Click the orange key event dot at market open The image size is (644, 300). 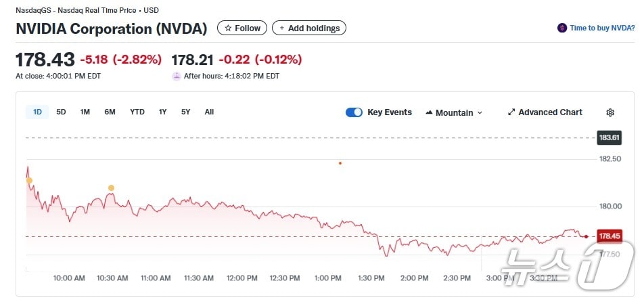coord(29,180)
